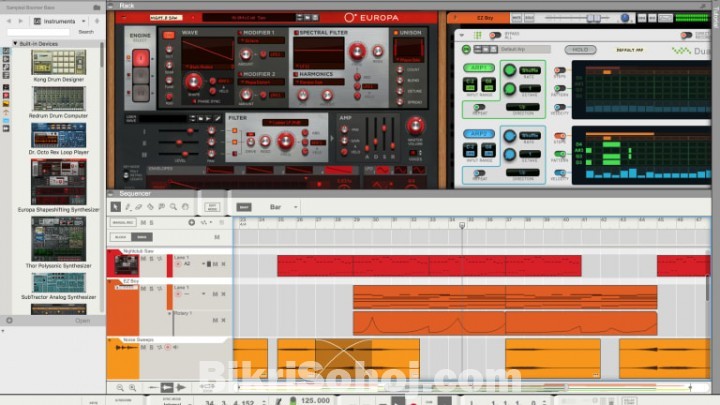Screen dimensions: 720x405
Task: Collapse the Rack panel with its triangle
Action: click(111, 6)
